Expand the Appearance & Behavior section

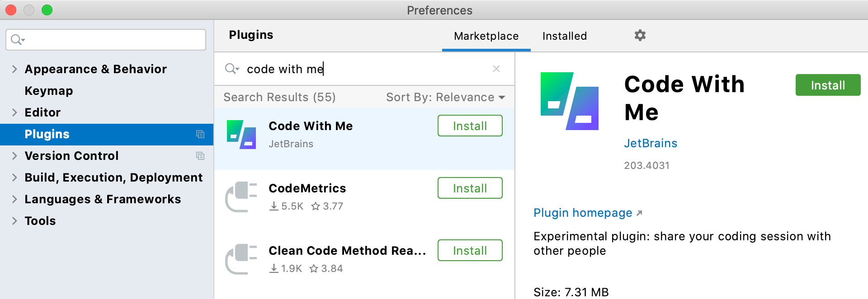pyautogui.click(x=14, y=69)
